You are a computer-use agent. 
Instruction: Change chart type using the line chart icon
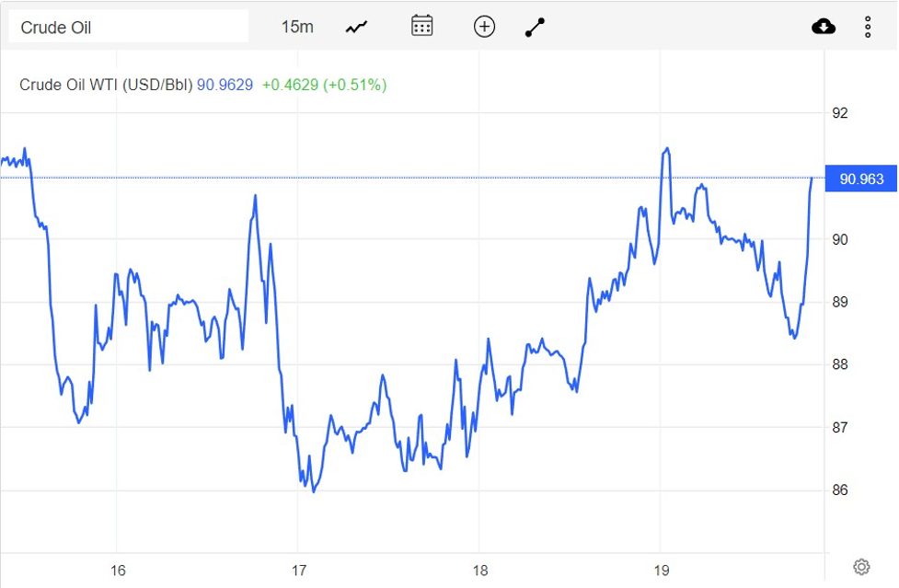(x=356, y=27)
